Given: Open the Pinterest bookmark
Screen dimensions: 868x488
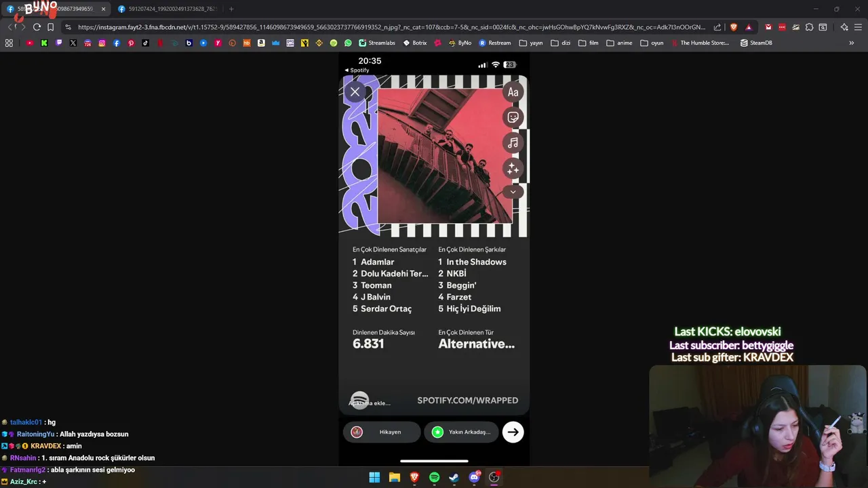Looking at the screenshot, I should pyautogui.click(x=131, y=43).
